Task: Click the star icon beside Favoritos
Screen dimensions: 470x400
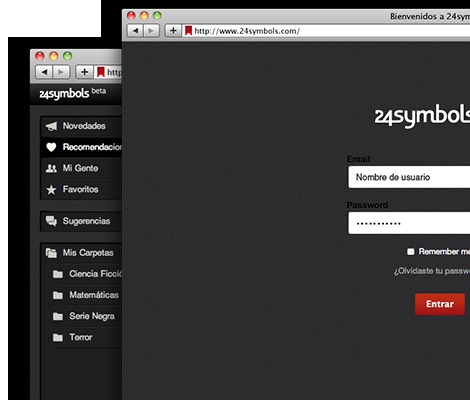Action: (51, 190)
